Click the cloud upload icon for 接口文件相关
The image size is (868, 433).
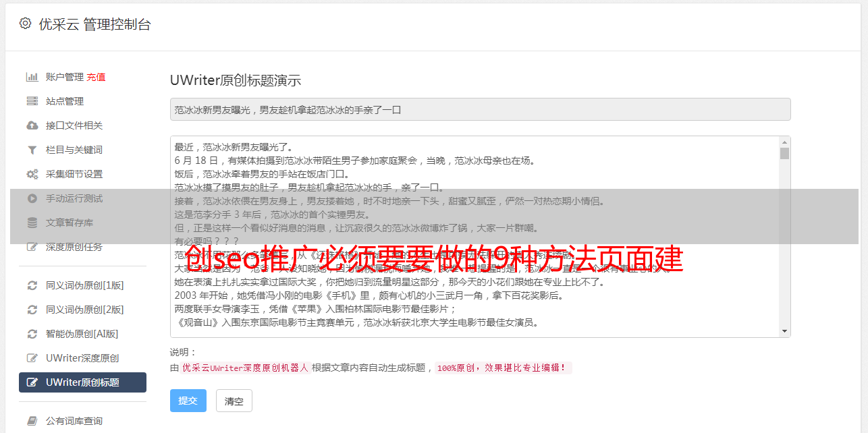[x=32, y=125]
